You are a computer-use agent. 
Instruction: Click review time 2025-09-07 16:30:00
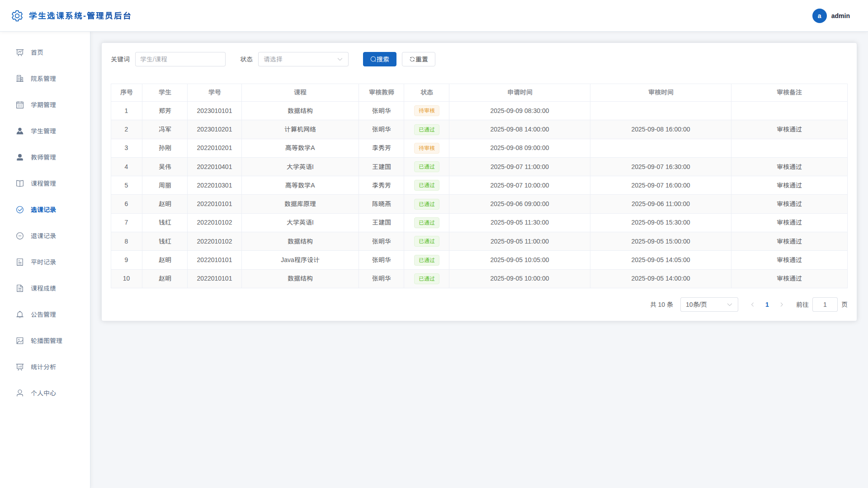pyautogui.click(x=660, y=167)
